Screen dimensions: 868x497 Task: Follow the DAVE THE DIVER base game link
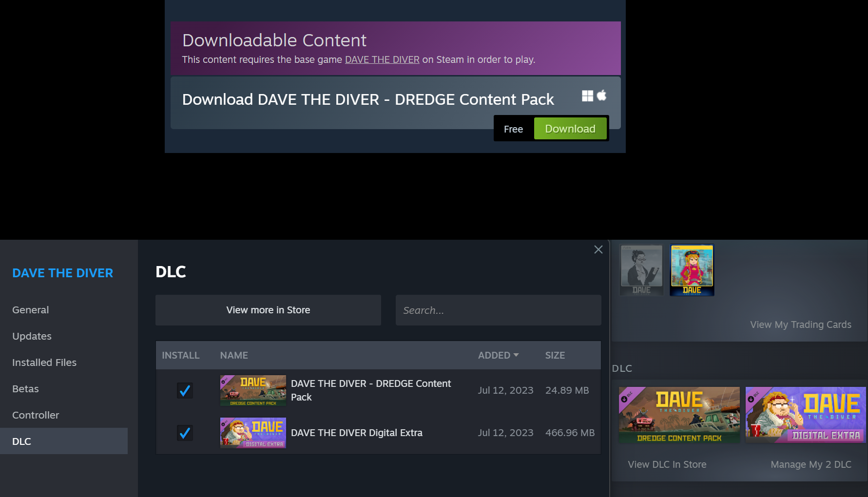coord(382,59)
